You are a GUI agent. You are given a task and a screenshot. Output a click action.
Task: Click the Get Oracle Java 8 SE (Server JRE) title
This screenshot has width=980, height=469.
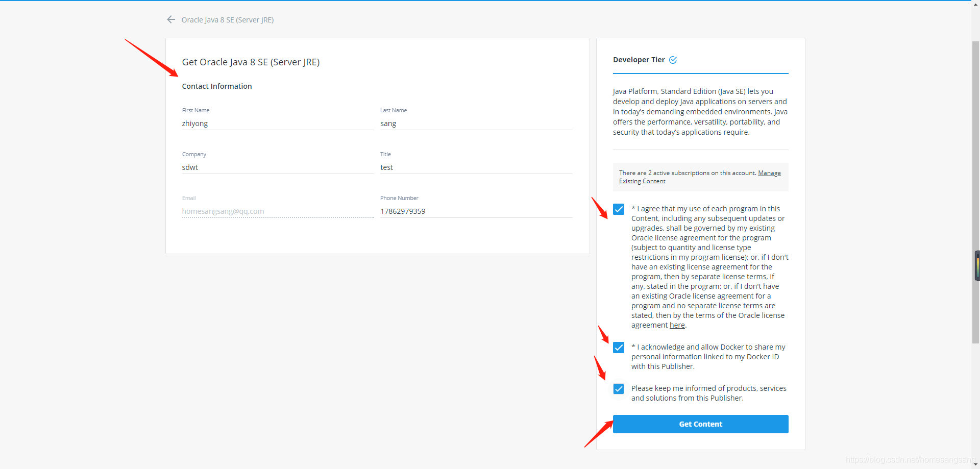(x=251, y=62)
